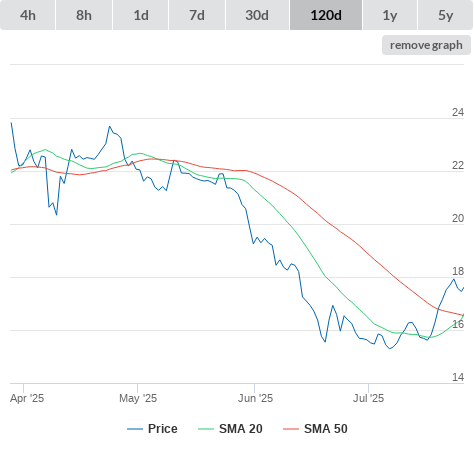Click the remove graph button
The height and width of the screenshot is (455, 474).
tap(426, 45)
